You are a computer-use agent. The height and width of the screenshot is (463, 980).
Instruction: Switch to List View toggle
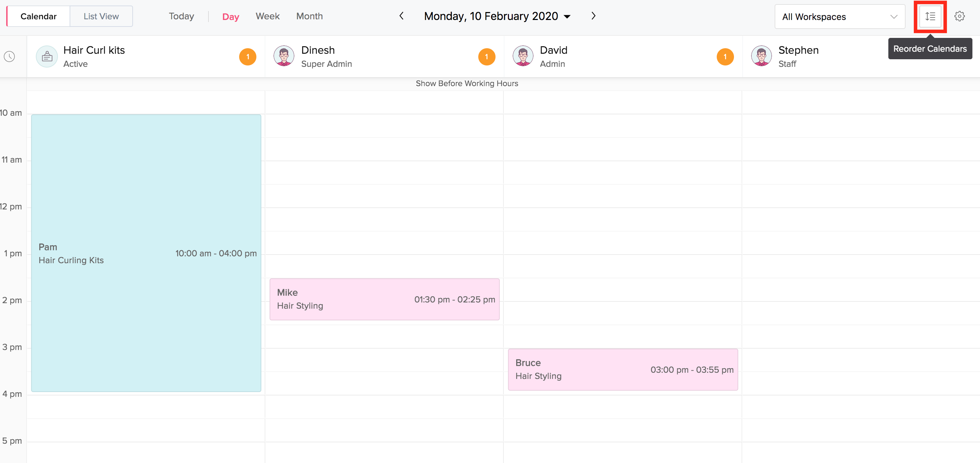coord(101,16)
